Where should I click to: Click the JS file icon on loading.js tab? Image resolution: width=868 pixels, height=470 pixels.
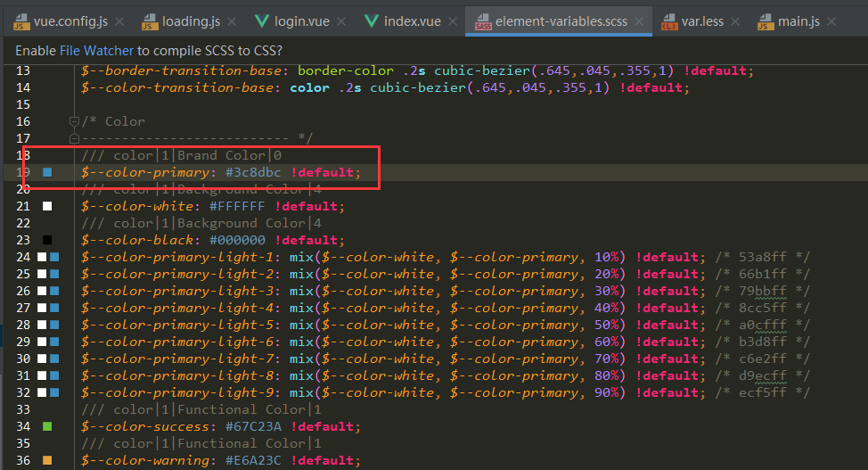[x=150, y=21]
